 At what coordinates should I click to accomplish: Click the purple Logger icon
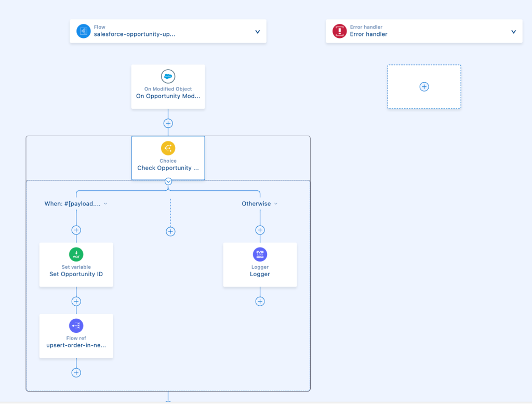coord(260,254)
